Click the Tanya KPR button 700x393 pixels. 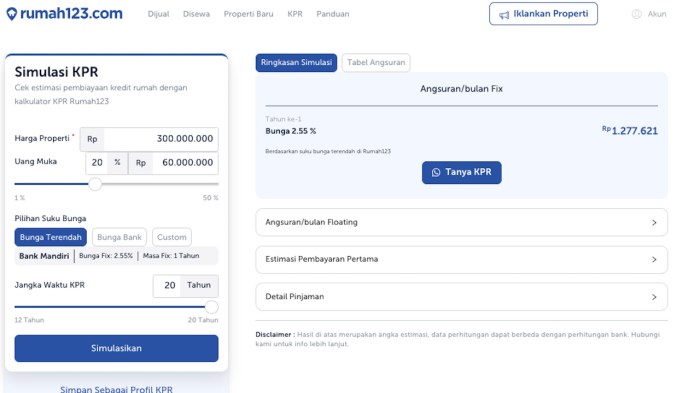click(462, 172)
